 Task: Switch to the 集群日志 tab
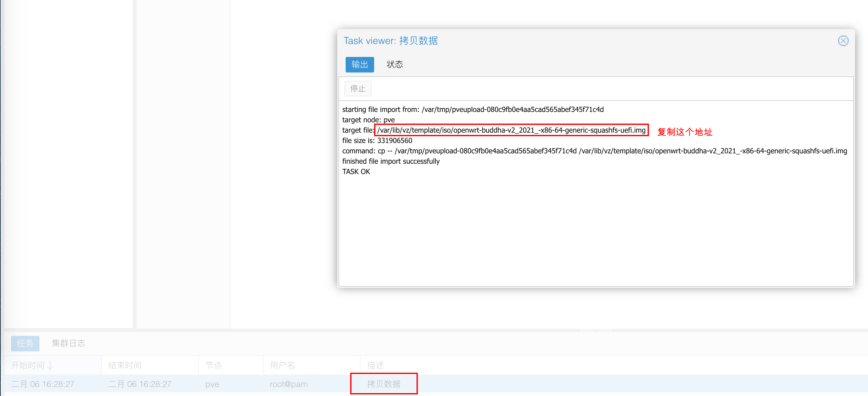click(x=68, y=343)
